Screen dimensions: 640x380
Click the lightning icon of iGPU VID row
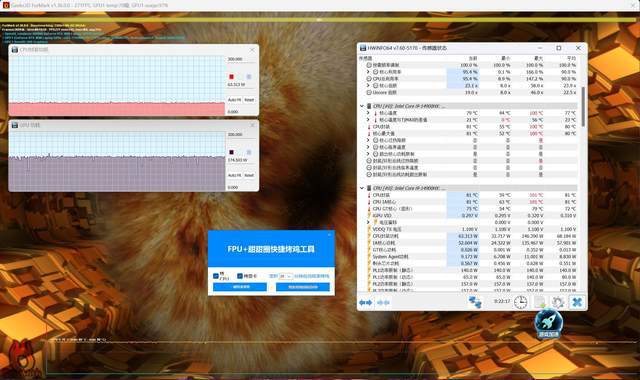pyautogui.click(x=369, y=216)
